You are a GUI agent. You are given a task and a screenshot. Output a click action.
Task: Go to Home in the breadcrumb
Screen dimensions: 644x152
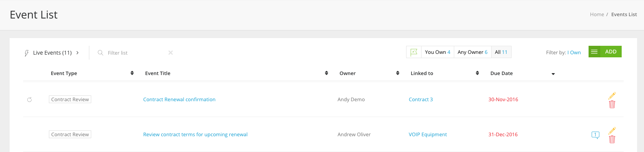597,14
